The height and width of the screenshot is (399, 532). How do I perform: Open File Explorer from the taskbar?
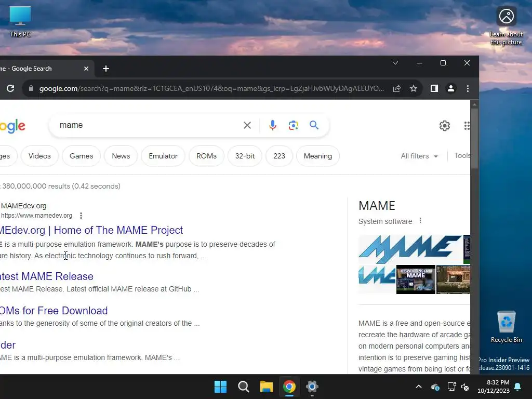tap(267, 387)
